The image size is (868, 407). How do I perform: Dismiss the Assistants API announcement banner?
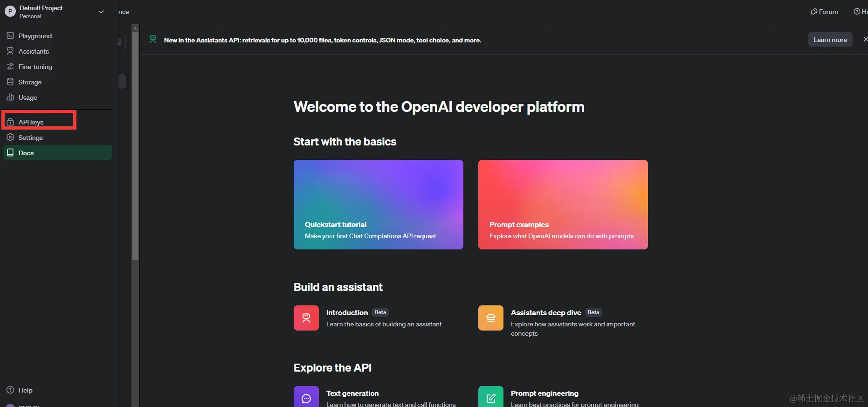(865, 39)
